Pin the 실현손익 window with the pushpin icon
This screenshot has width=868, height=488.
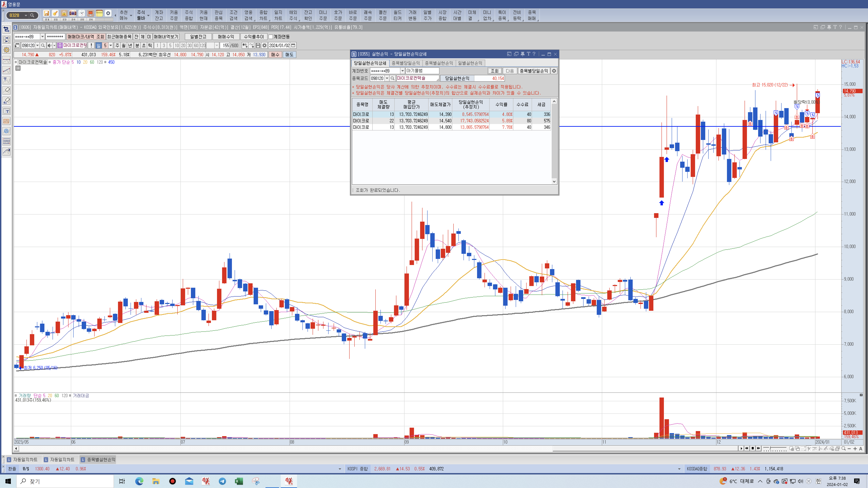tap(522, 54)
